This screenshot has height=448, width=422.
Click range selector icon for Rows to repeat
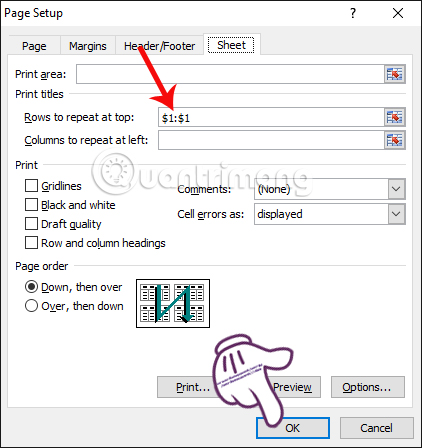coord(395,117)
